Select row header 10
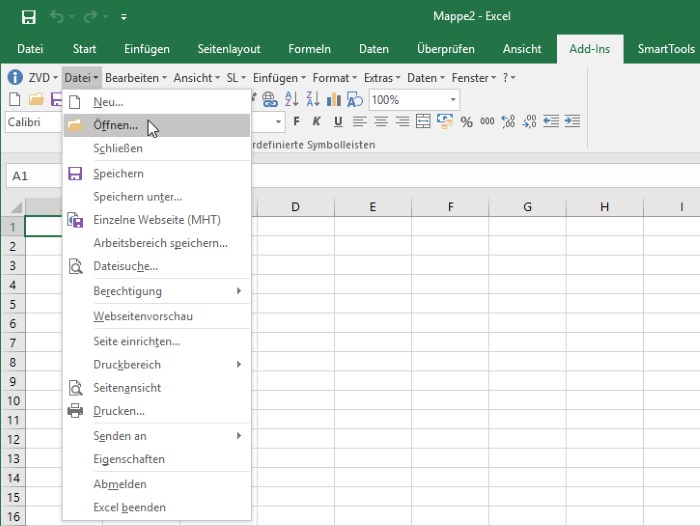 tap(13, 401)
